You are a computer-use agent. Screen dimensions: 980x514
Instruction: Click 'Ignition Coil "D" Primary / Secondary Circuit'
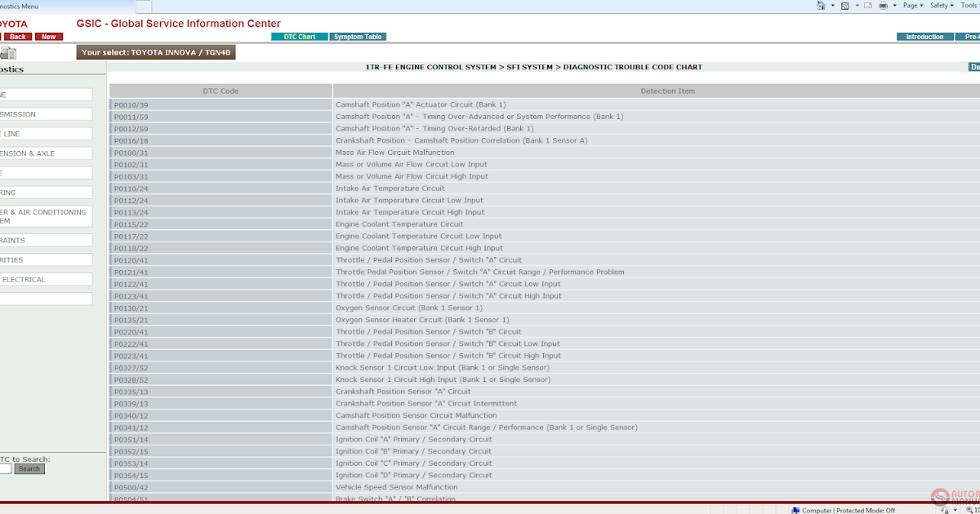pyautogui.click(x=414, y=475)
